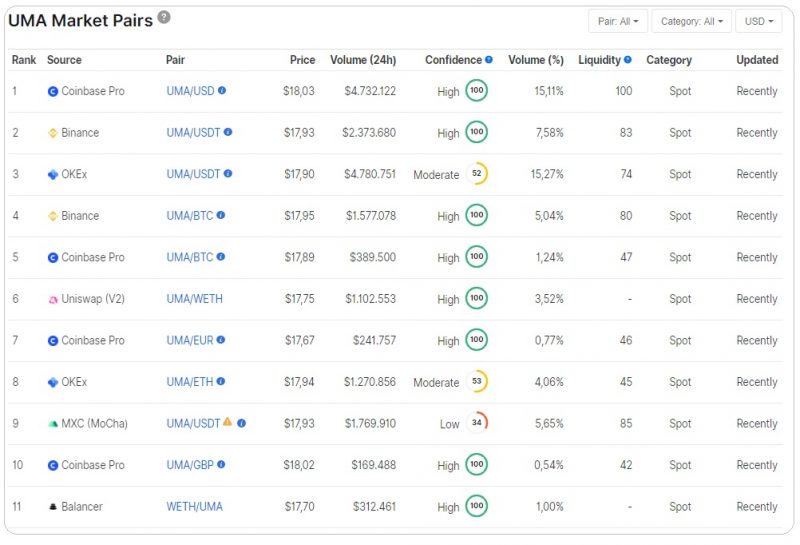
Task: Click price $17,70
Action: tap(299, 507)
